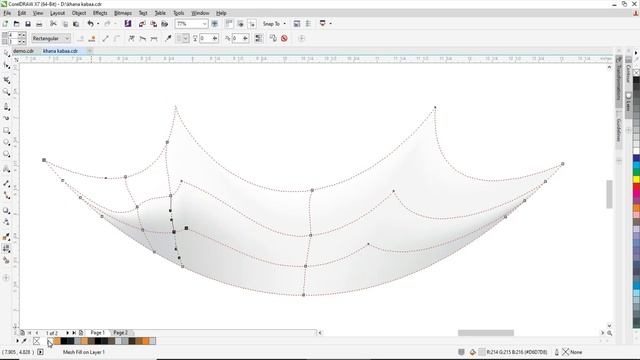
Task: Select the Text tool in the toolbox
Action: (x=7, y=169)
